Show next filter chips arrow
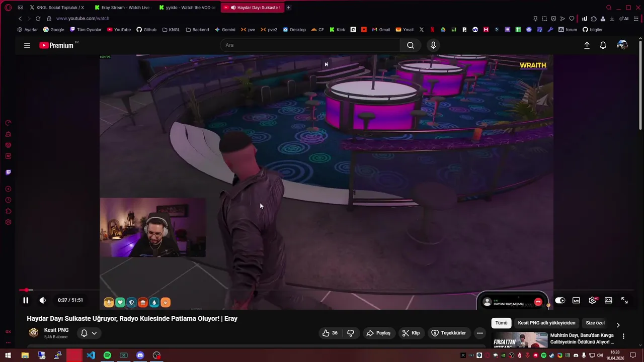 618,325
